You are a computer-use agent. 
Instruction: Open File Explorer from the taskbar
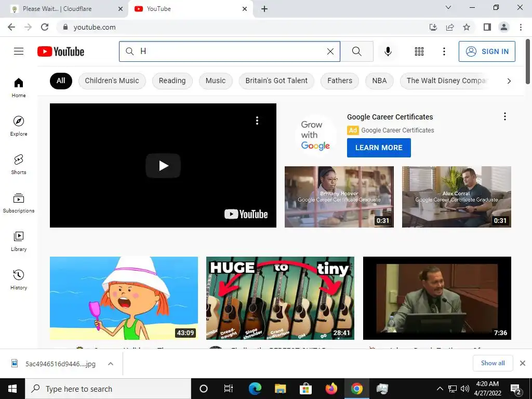[280, 389]
